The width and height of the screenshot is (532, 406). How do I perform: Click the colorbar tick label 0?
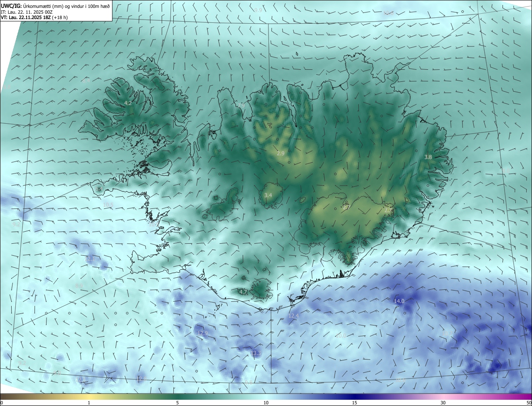click(x=2, y=403)
